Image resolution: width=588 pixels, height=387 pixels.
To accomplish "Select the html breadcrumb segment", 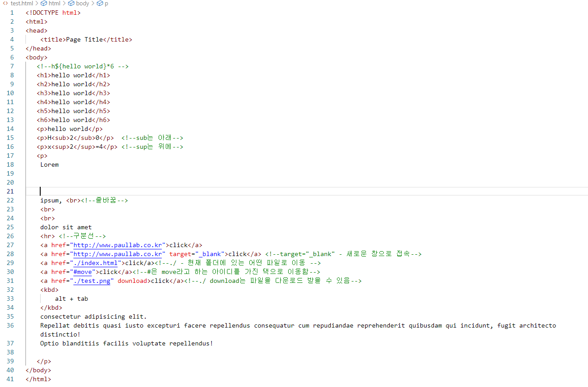I will tap(55, 3).
